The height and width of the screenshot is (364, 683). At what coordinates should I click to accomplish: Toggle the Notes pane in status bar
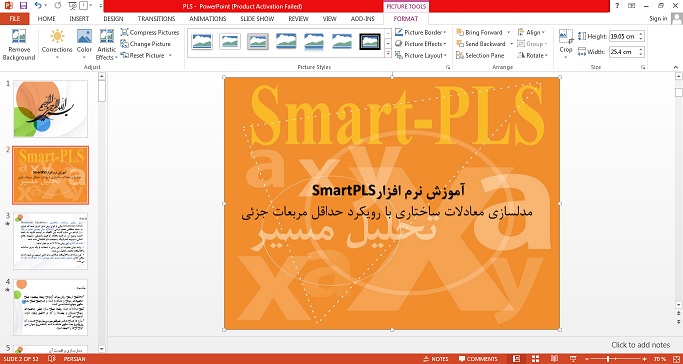436,359
